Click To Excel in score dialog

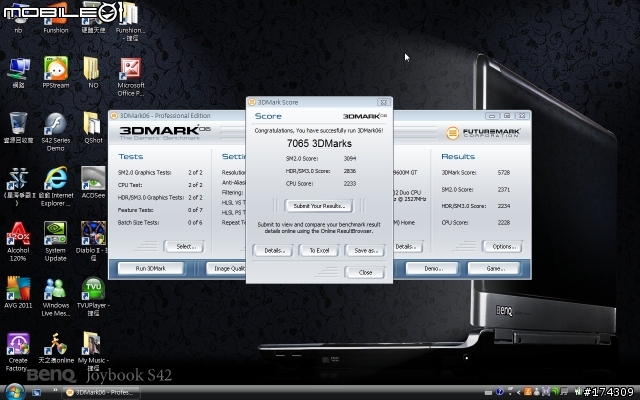[319, 250]
